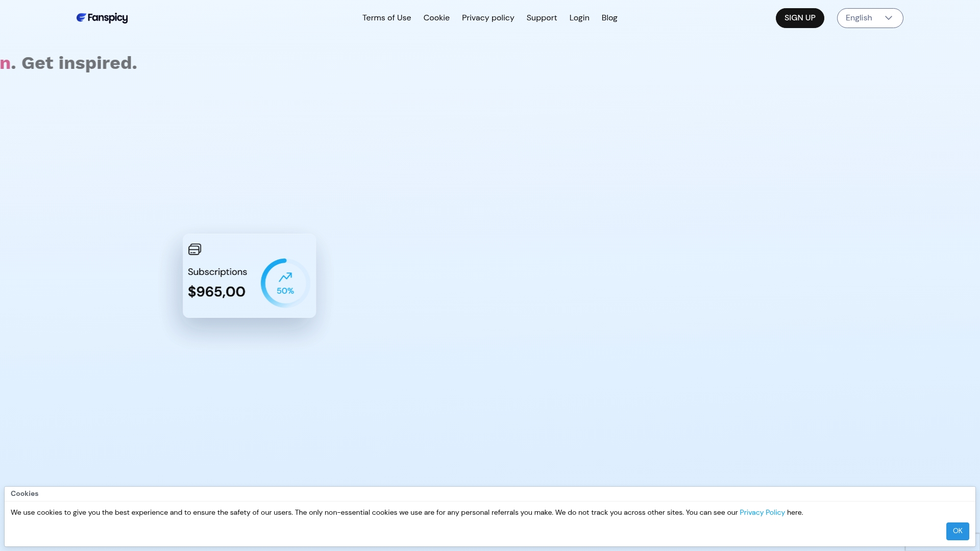Click the $965,00 subscriptions amount

[x=216, y=292]
